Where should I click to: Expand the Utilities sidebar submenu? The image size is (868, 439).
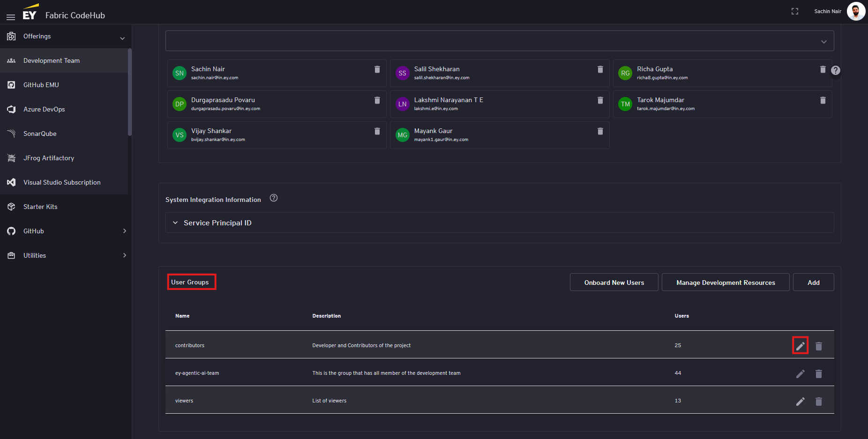tap(124, 255)
